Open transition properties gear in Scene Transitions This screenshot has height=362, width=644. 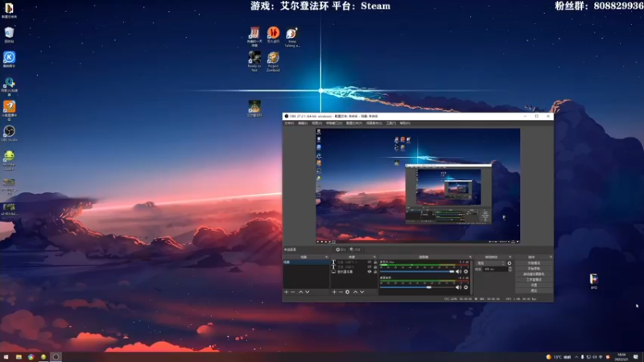coord(510,263)
